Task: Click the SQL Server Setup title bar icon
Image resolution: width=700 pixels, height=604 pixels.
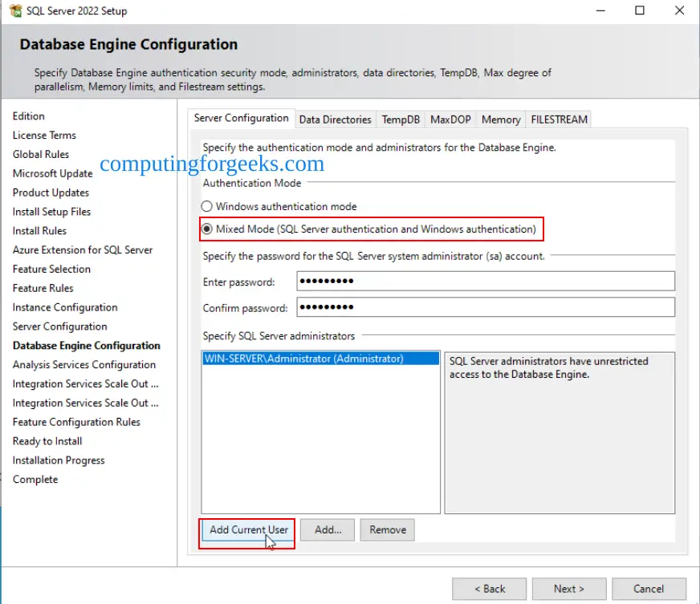Action: click(15, 10)
